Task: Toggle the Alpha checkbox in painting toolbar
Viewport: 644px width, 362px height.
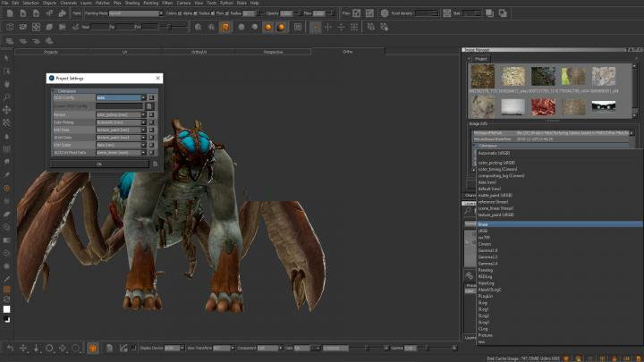Action: point(195,13)
